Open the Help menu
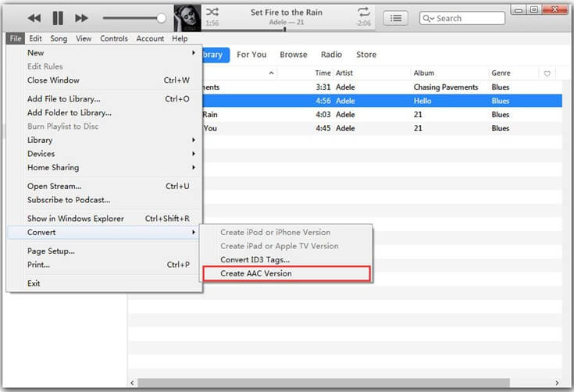The image size is (574, 392). click(180, 38)
